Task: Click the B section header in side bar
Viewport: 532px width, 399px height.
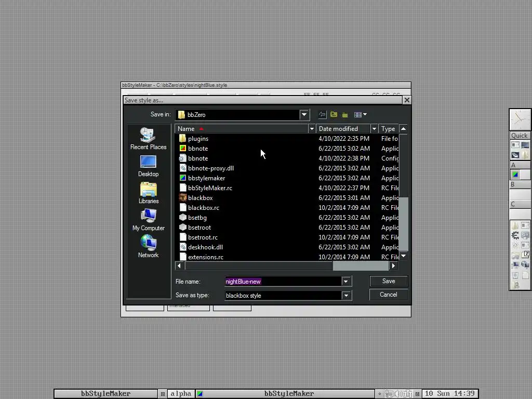Action: click(520, 184)
